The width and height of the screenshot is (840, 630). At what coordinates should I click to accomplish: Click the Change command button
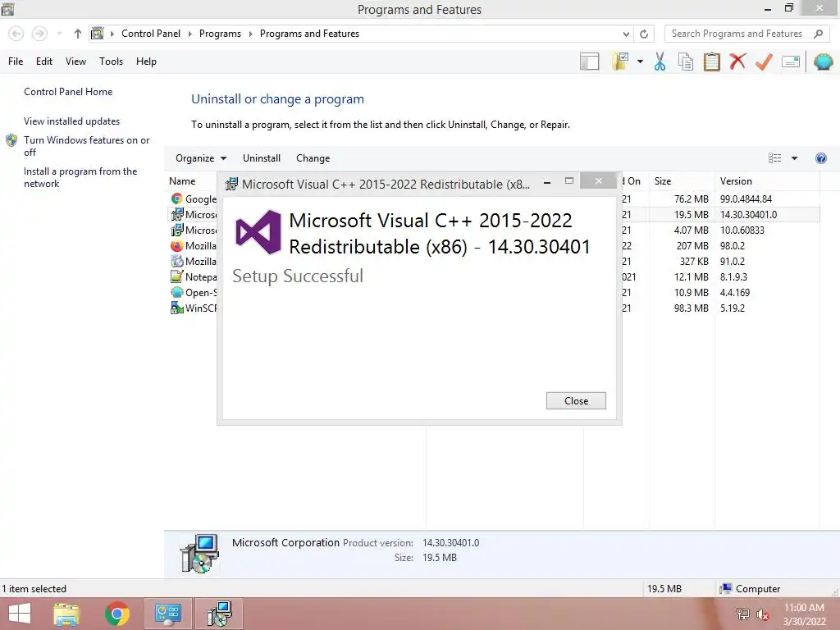click(313, 158)
